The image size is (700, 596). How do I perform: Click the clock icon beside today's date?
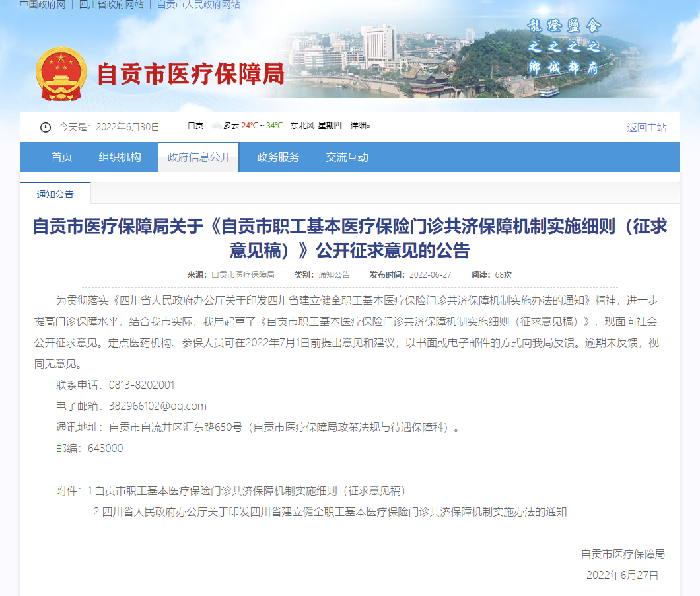point(46,128)
